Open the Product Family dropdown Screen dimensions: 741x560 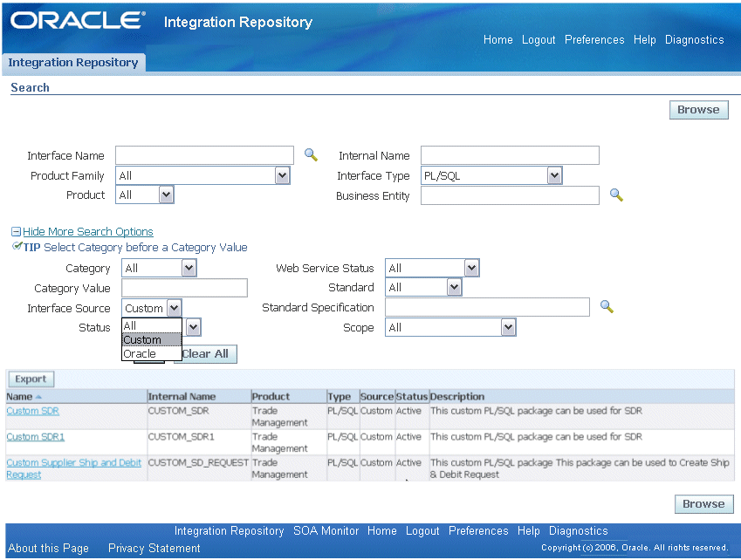click(x=202, y=175)
